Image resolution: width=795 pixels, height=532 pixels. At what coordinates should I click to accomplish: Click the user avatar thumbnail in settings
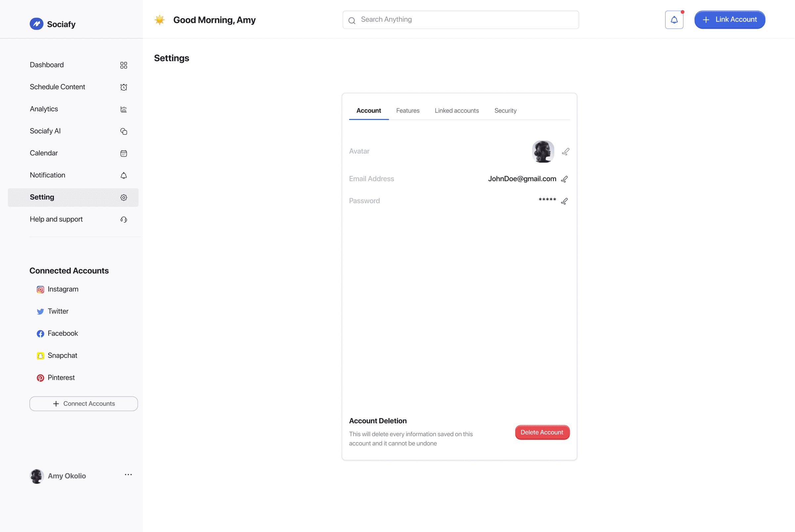[x=543, y=151]
